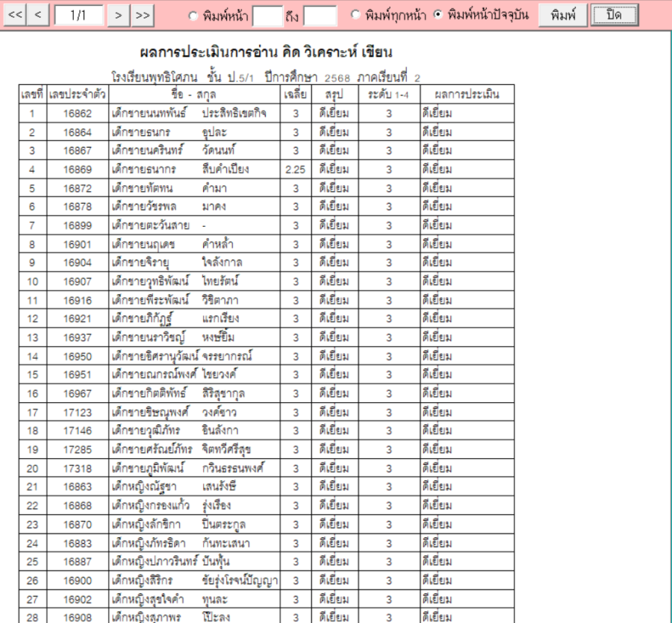Go to previous page with < button

40,15
